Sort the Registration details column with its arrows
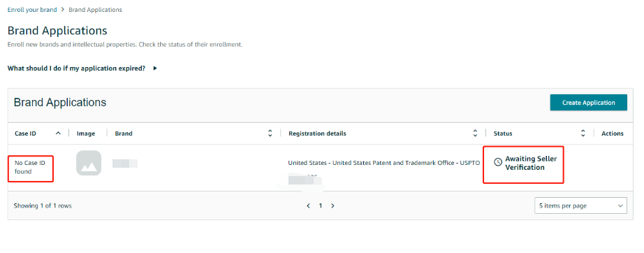The image size is (644, 253). [x=475, y=133]
